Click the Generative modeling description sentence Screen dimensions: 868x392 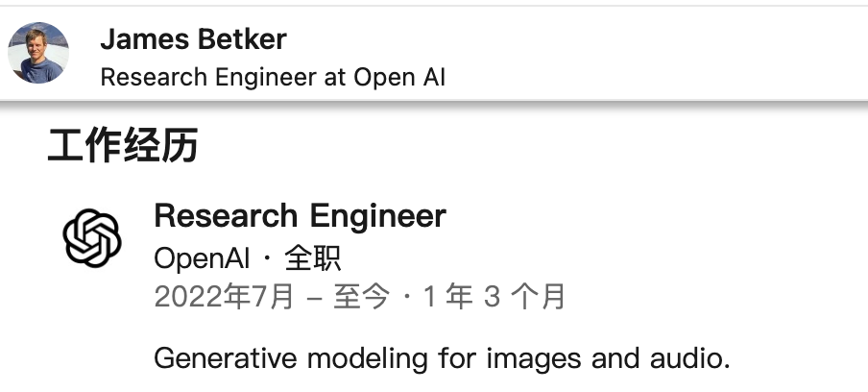[x=442, y=358]
